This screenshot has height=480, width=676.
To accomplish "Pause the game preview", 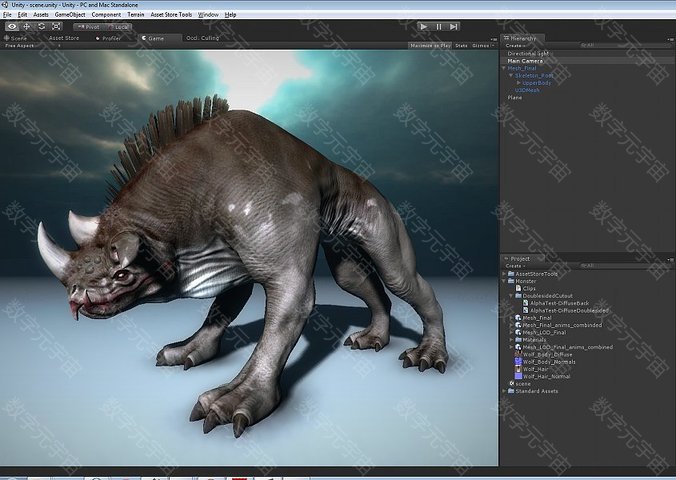I will tap(438, 27).
